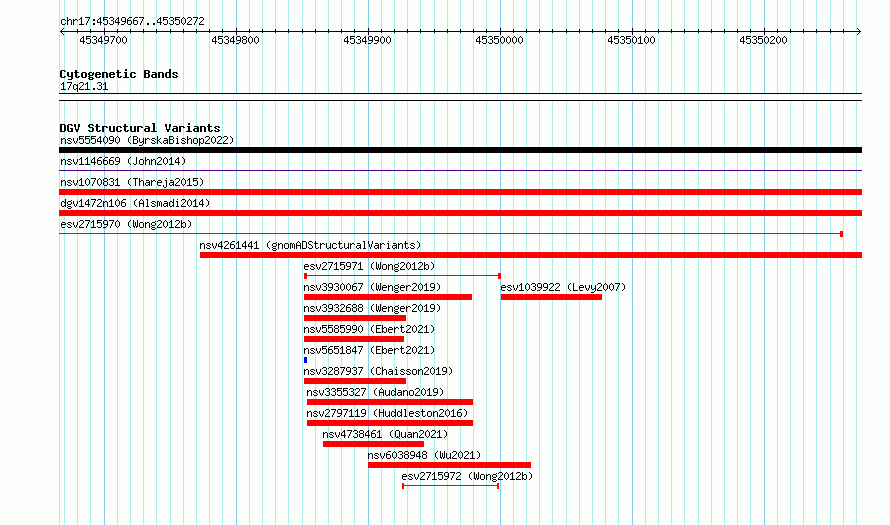The image size is (890, 525).
Task: Click the red nsv3930067 variant bar
Action: point(388,297)
